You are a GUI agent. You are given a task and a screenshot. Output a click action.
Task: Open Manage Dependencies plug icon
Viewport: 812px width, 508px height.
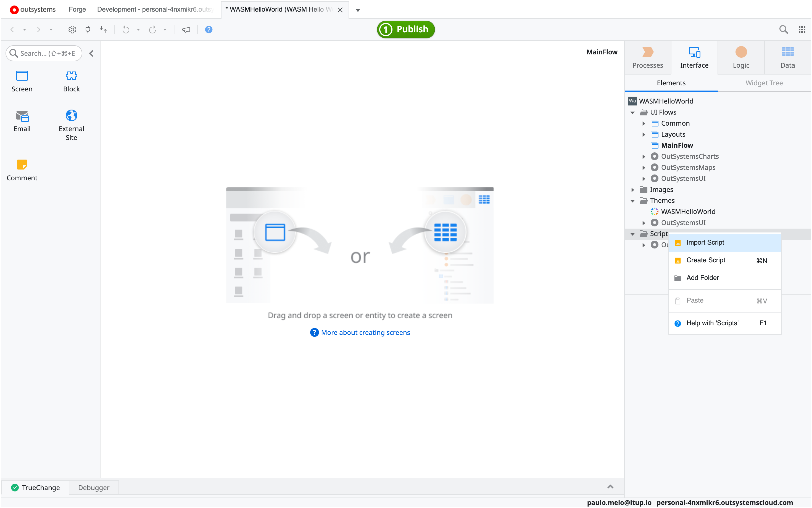click(x=88, y=30)
